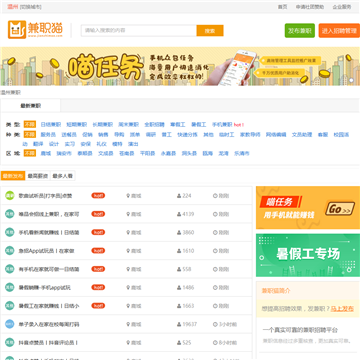
Task: Focus the search input field
Action: [x=139, y=31]
